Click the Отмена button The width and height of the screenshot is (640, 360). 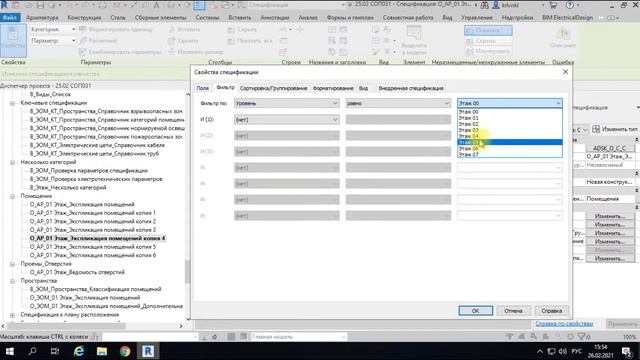(513, 311)
